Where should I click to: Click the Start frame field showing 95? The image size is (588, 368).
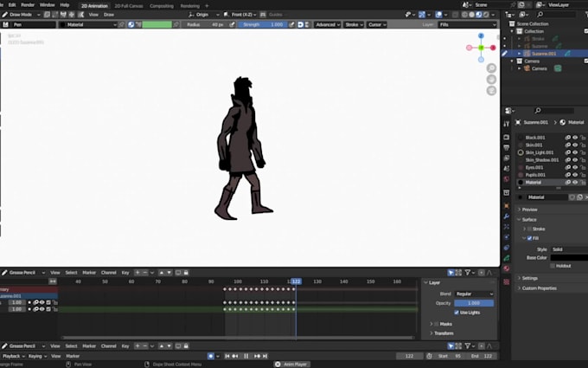click(x=450, y=356)
